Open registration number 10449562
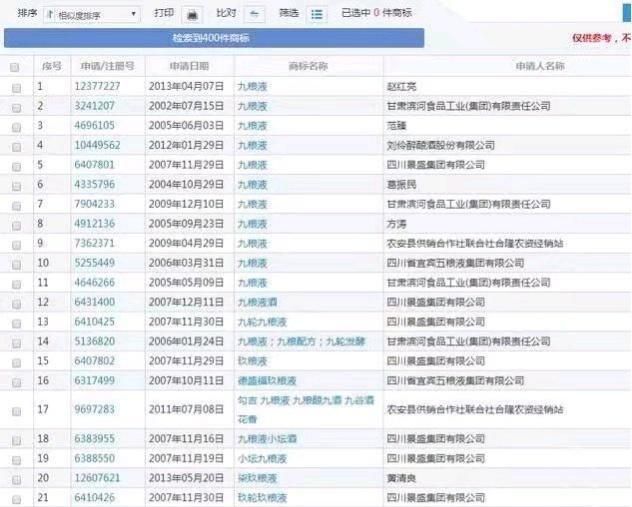 97,145
